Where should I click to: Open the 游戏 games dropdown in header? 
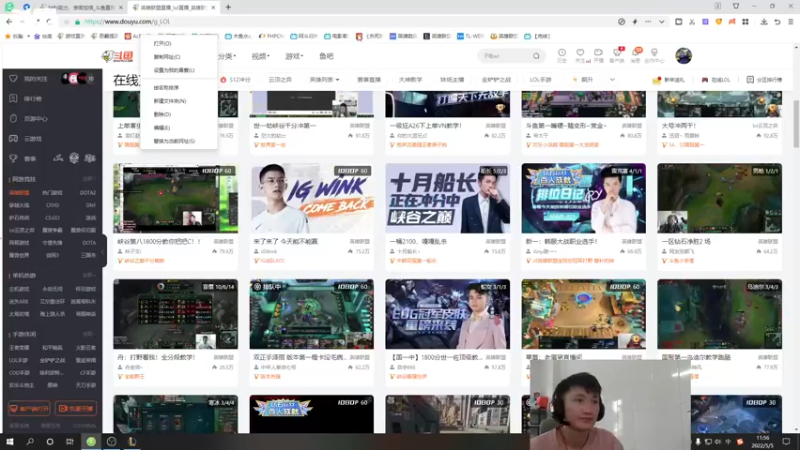click(x=294, y=56)
